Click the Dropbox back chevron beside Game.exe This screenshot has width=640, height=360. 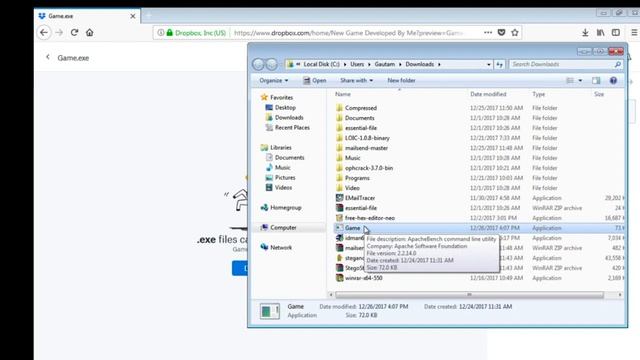pyautogui.click(x=48, y=57)
